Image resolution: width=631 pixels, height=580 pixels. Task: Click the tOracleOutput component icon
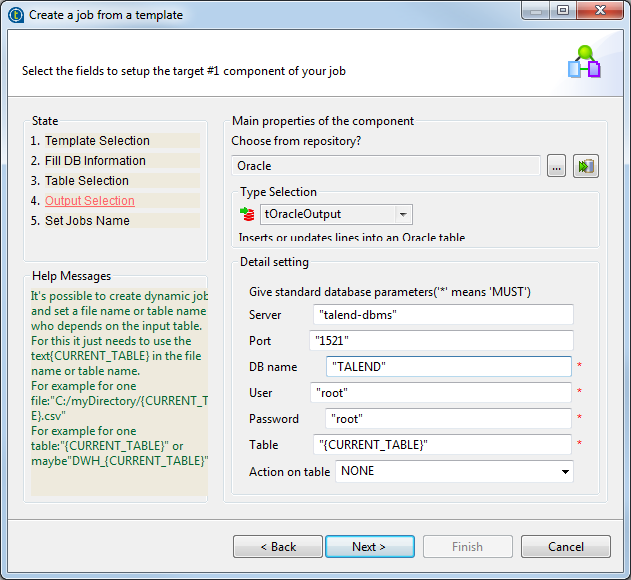coord(249,214)
